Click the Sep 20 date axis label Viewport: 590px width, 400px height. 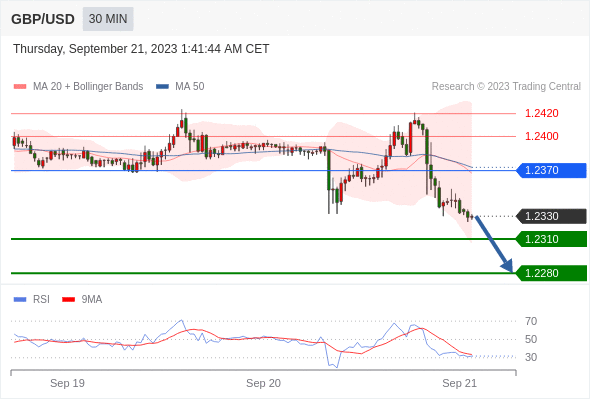[x=263, y=383]
